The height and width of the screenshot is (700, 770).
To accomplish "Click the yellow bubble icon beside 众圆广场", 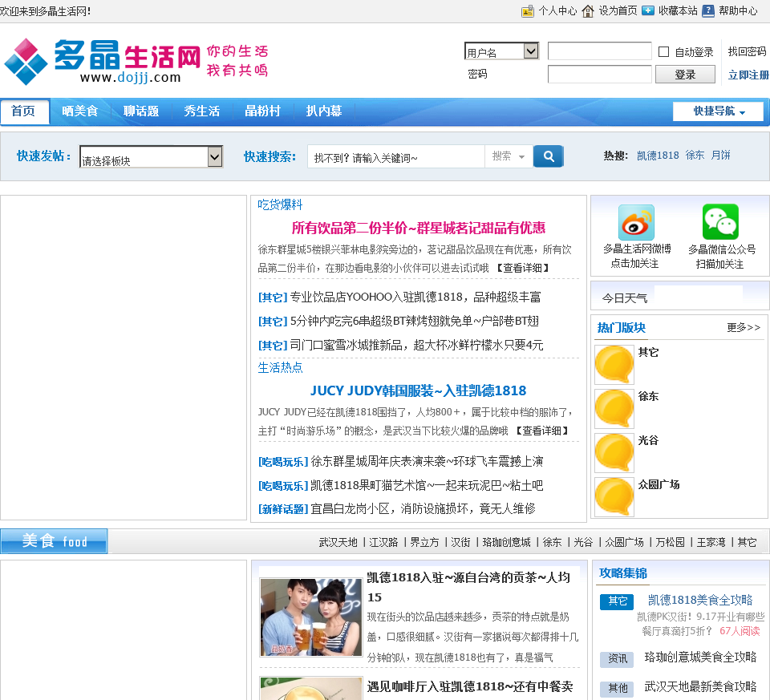I will click(614, 497).
